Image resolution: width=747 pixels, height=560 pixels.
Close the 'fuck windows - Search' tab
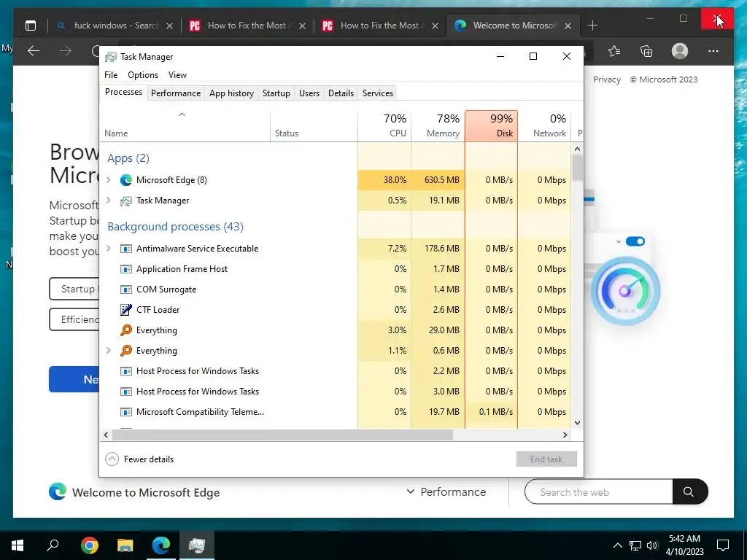(x=169, y=26)
